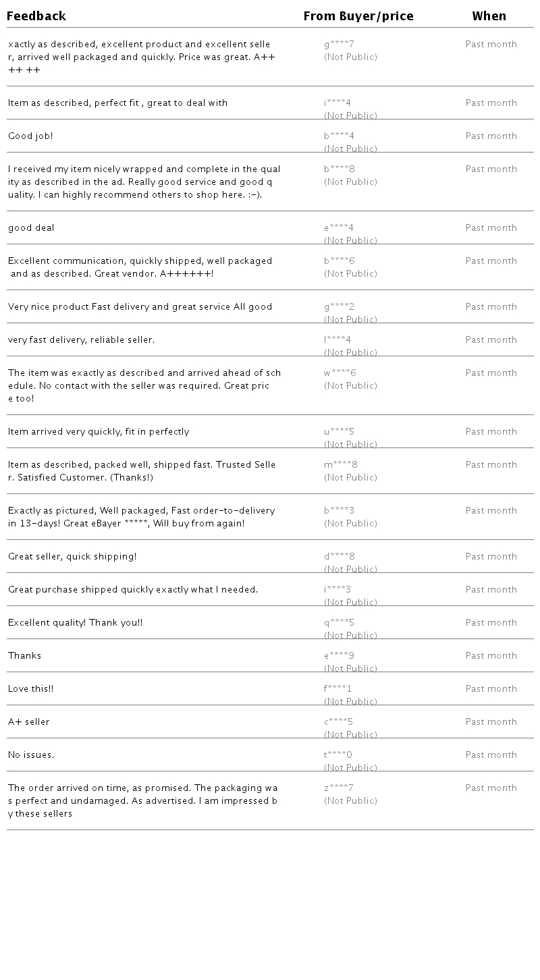Select buyer w****6 in the list
The image size is (540, 980).
pos(340,373)
